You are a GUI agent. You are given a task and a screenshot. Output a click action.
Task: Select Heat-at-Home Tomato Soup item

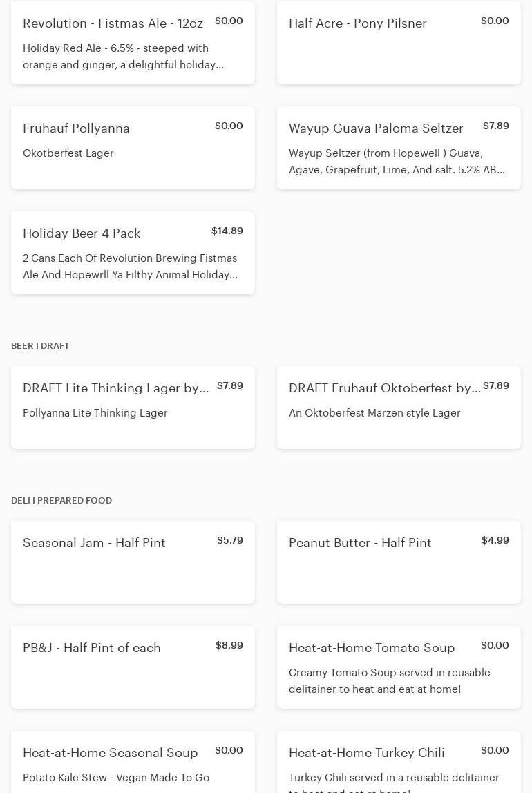click(372, 648)
